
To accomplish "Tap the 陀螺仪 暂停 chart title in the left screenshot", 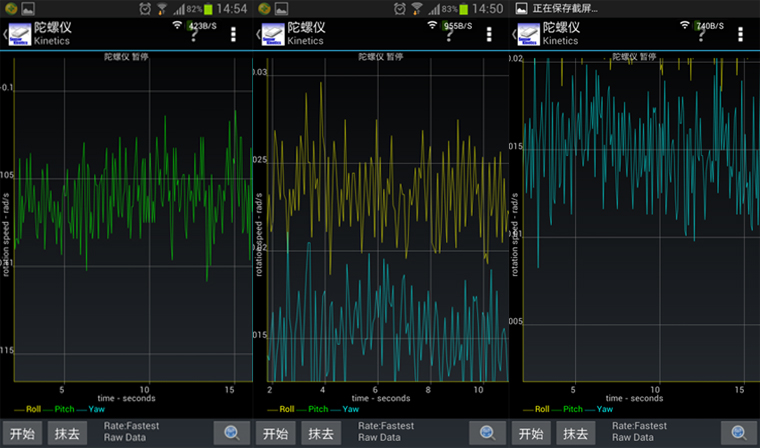I will pos(127,57).
